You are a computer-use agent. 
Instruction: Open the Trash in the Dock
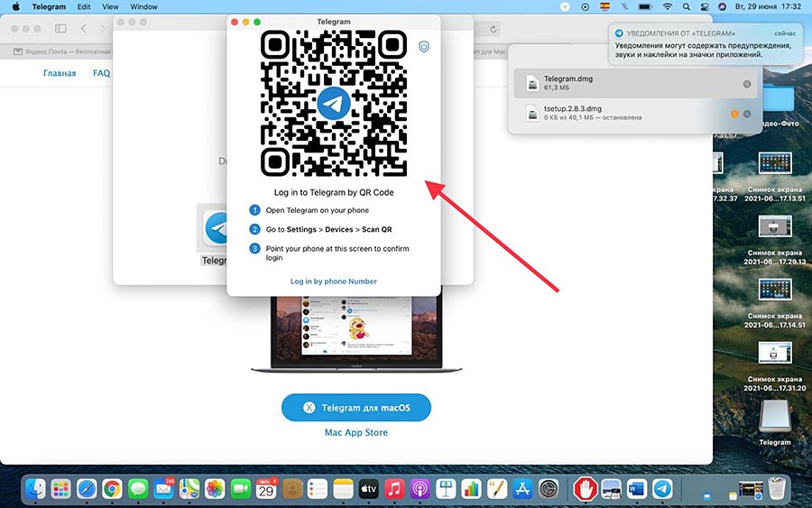[x=777, y=488]
